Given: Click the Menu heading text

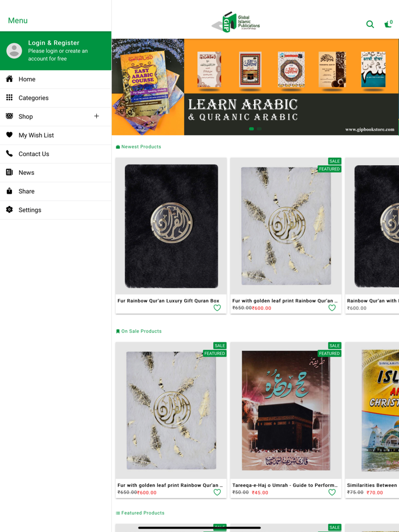Looking at the screenshot, I should [x=18, y=21].
